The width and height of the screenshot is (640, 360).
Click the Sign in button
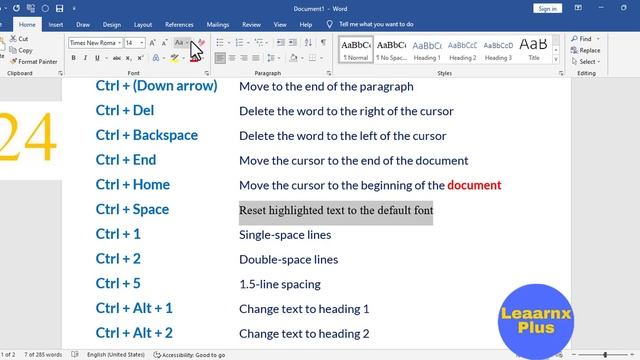[547, 8]
